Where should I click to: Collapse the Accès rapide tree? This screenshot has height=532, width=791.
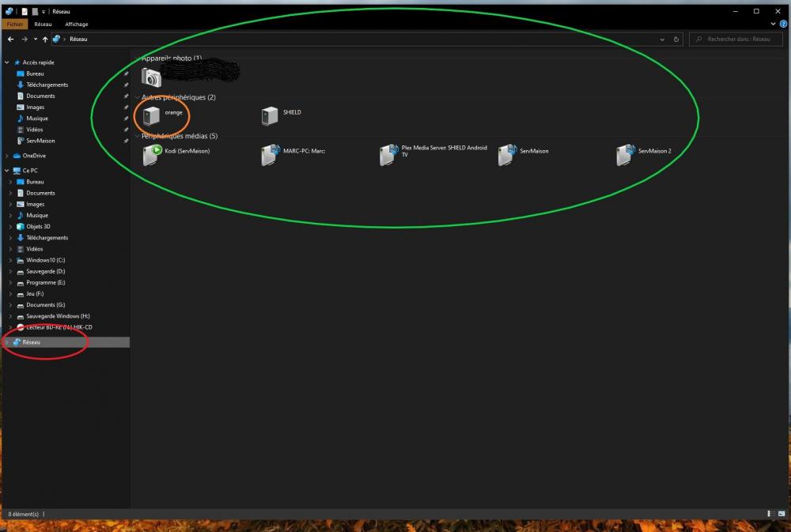(6, 62)
